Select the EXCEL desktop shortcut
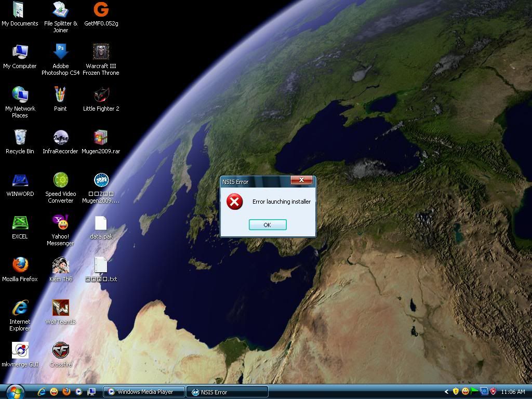Screen dimensions: 532x399 pos(20,228)
